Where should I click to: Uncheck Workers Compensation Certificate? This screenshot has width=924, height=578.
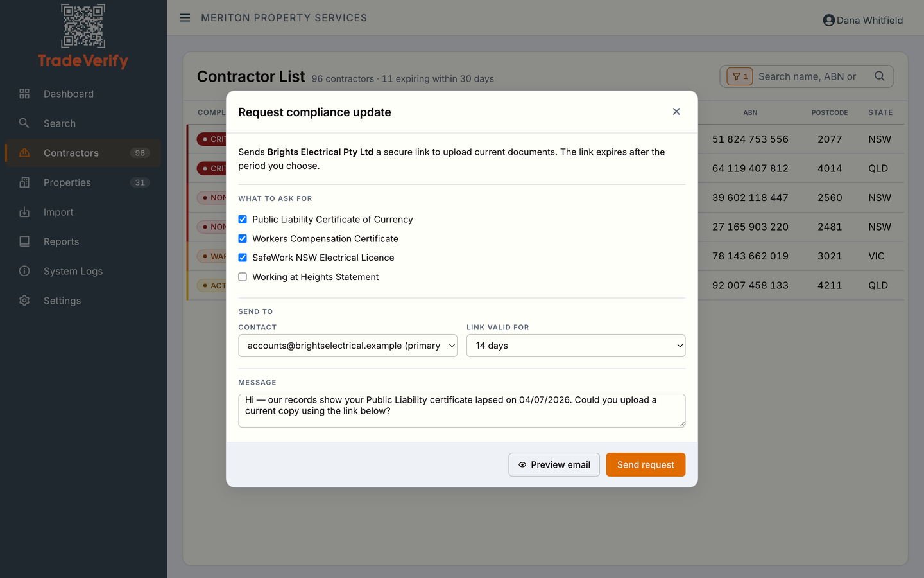point(243,239)
